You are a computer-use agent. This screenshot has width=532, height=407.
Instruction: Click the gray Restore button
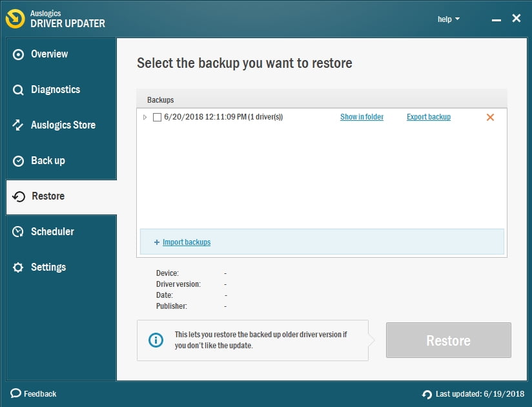(449, 340)
